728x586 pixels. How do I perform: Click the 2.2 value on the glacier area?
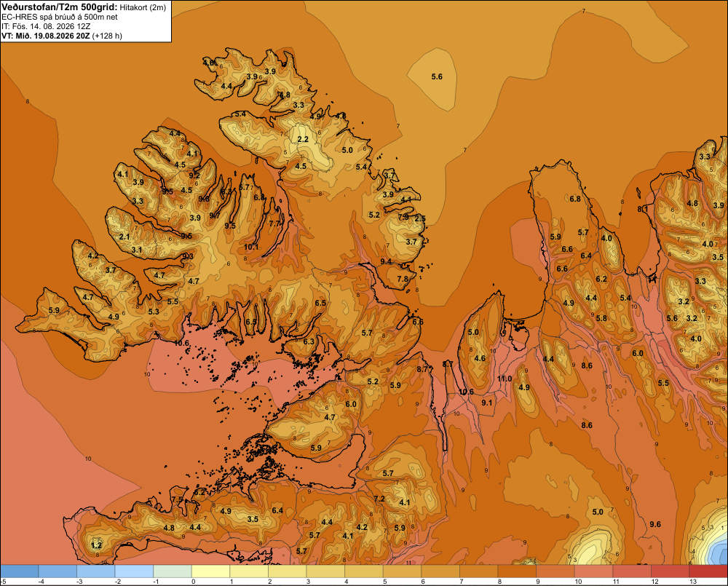tap(303, 139)
